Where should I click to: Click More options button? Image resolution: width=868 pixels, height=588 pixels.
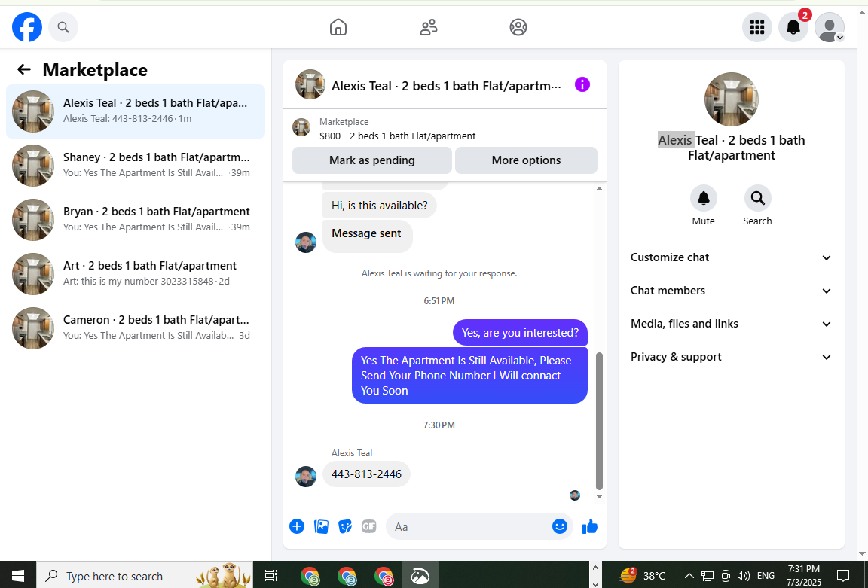point(526,160)
